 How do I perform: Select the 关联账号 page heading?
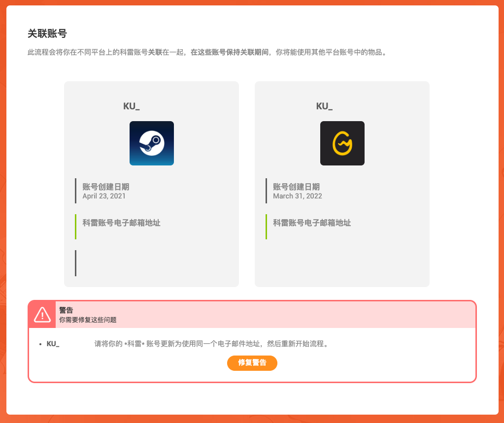[x=47, y=33]
